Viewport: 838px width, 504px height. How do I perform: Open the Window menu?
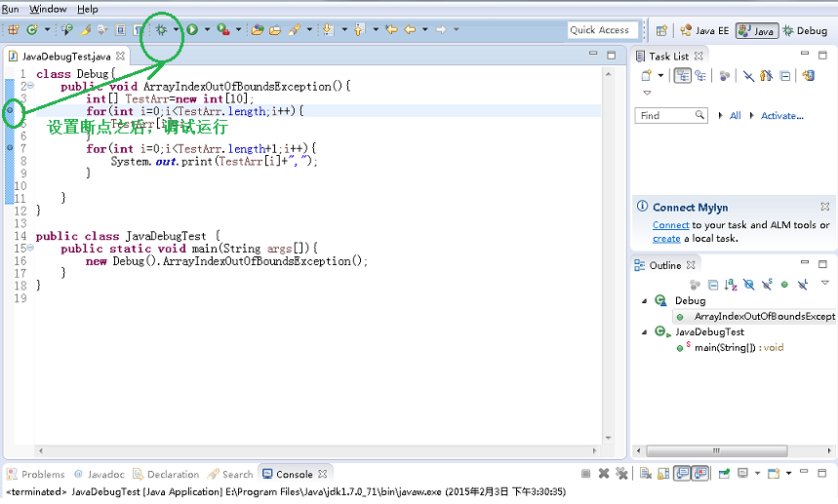pos(48,9)
